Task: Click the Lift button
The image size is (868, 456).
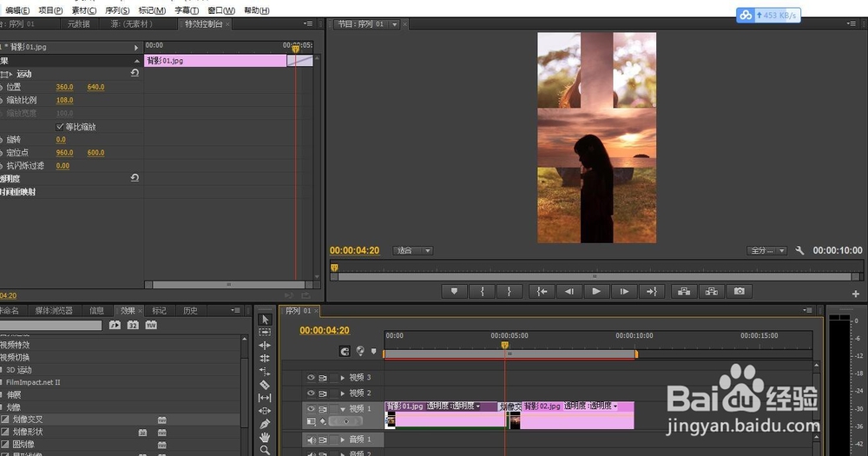Action: pyautogui.click(x=684, y=292)
